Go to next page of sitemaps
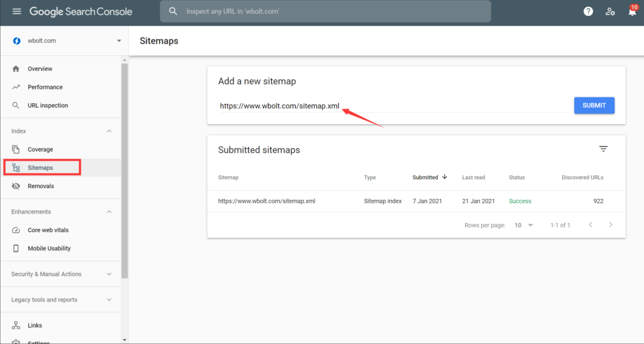 [x=610, y=225]
